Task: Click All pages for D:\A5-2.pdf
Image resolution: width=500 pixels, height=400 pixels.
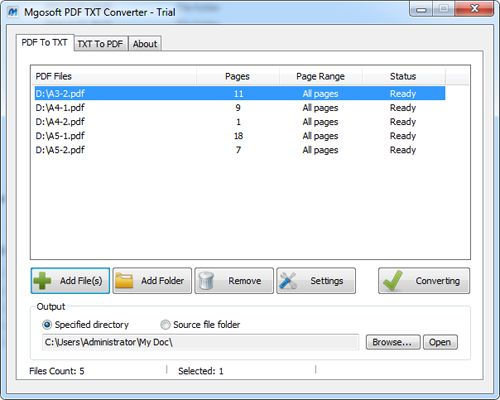Action: pos(320,150)
